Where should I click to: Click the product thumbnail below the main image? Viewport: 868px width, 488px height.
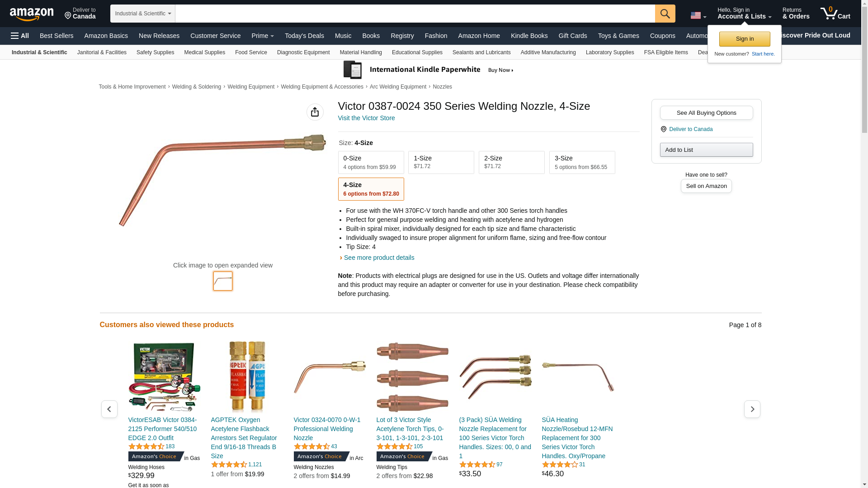[x=223, y=281]
